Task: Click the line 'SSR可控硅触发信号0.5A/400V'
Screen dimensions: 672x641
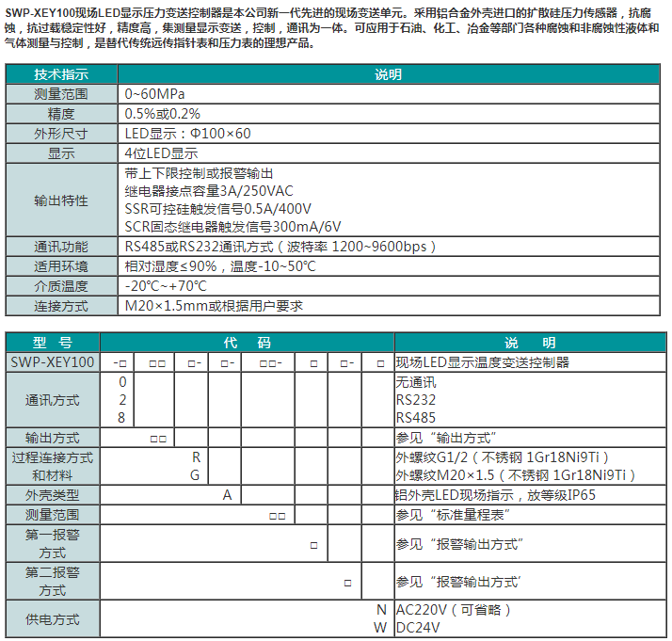Action: point(218,209)
